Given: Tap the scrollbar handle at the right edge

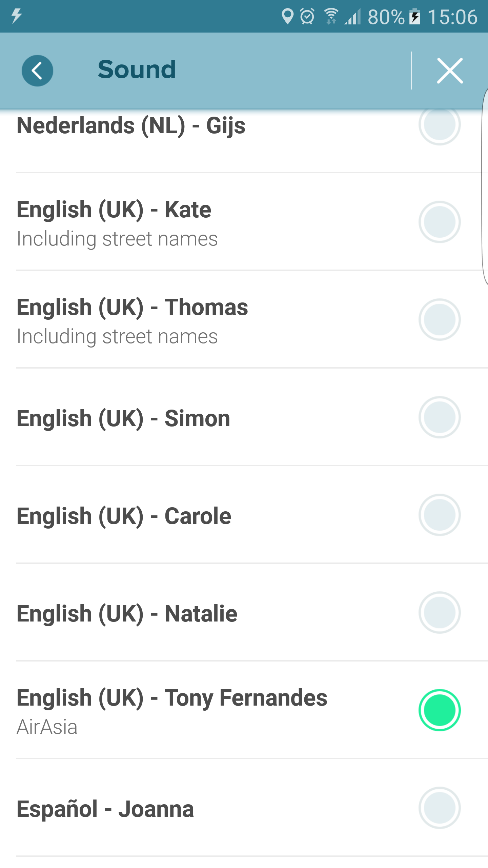Looking at the screenshot, I should (x=485, y=186).
